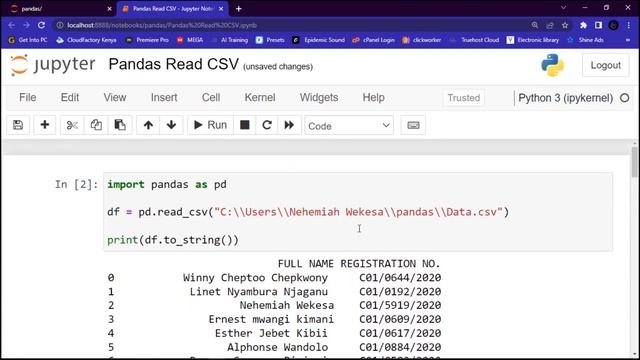
Task: Bookmark this page with star icon
Action: (565, 25)
